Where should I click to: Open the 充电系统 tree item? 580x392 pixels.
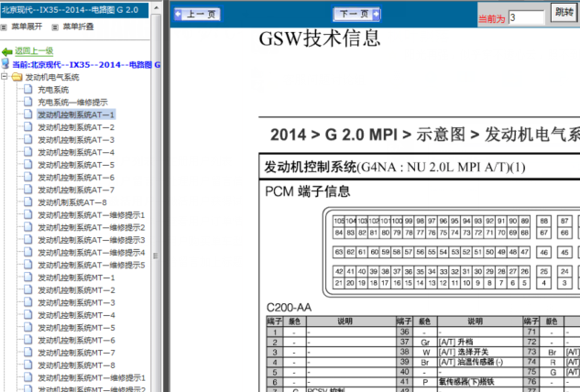(x=53, y=90)
